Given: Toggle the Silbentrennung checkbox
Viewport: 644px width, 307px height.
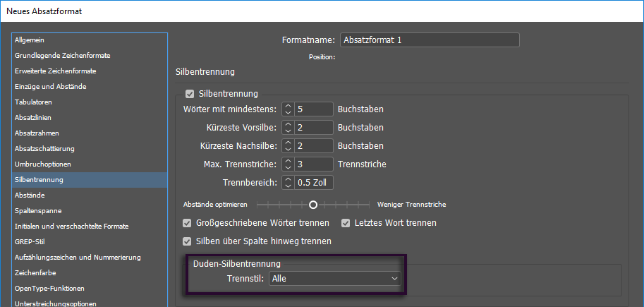Looking at the screenshot, I should tap(189, 93).
